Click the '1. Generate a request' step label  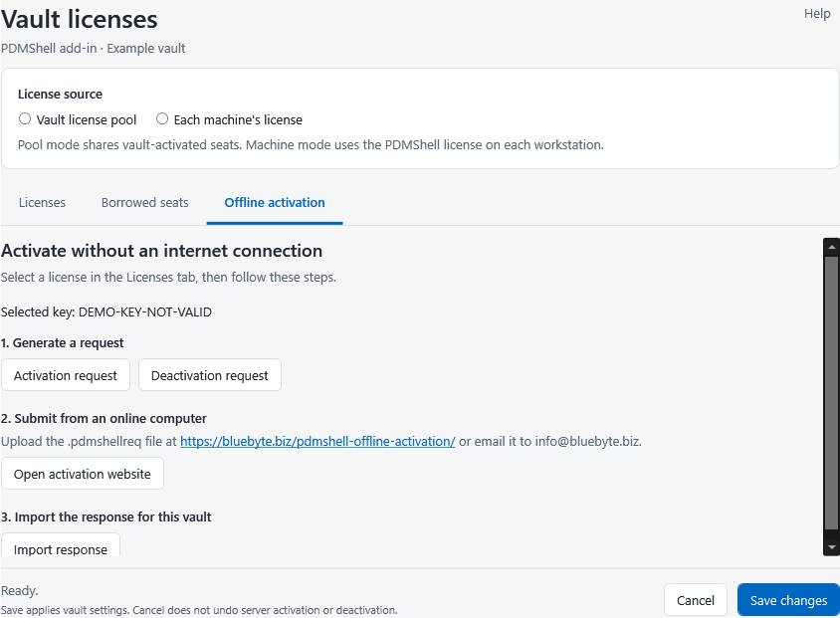pos(62,342)
